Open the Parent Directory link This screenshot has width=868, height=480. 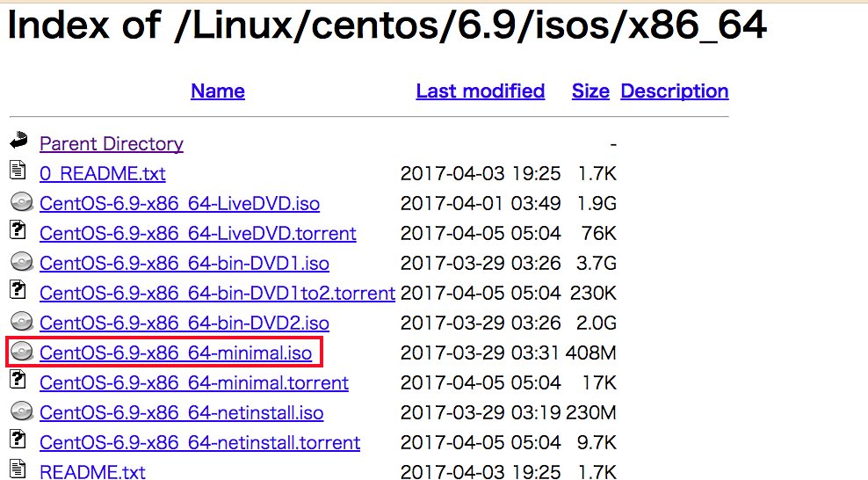coord(112,143)
